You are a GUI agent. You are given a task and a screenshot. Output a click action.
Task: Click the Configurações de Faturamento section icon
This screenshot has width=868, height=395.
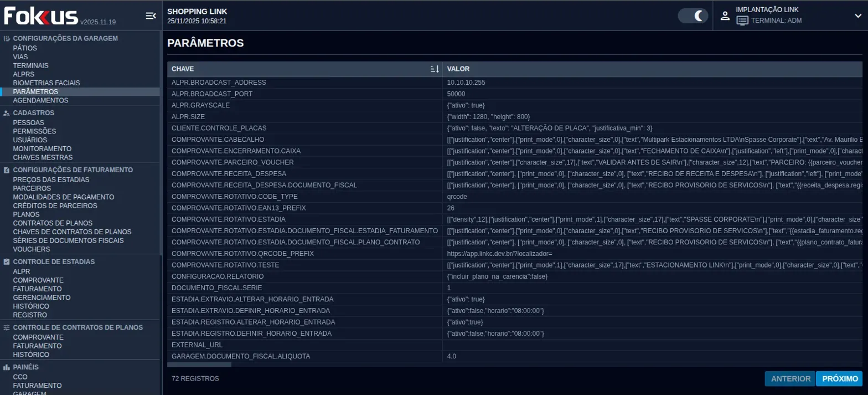coord(7,170)
